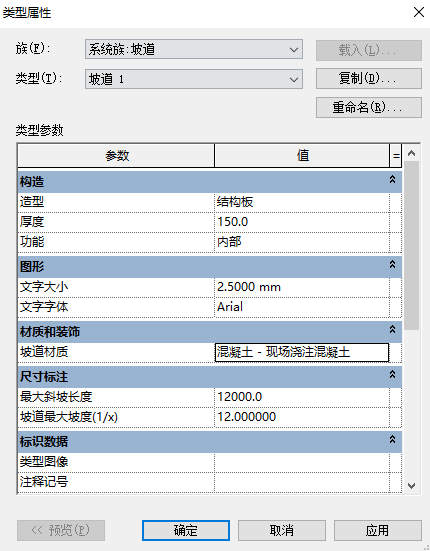Collapse the 材质和装饰 section
Viewport: 430px width, 551px height.
[x=392, y=329]
